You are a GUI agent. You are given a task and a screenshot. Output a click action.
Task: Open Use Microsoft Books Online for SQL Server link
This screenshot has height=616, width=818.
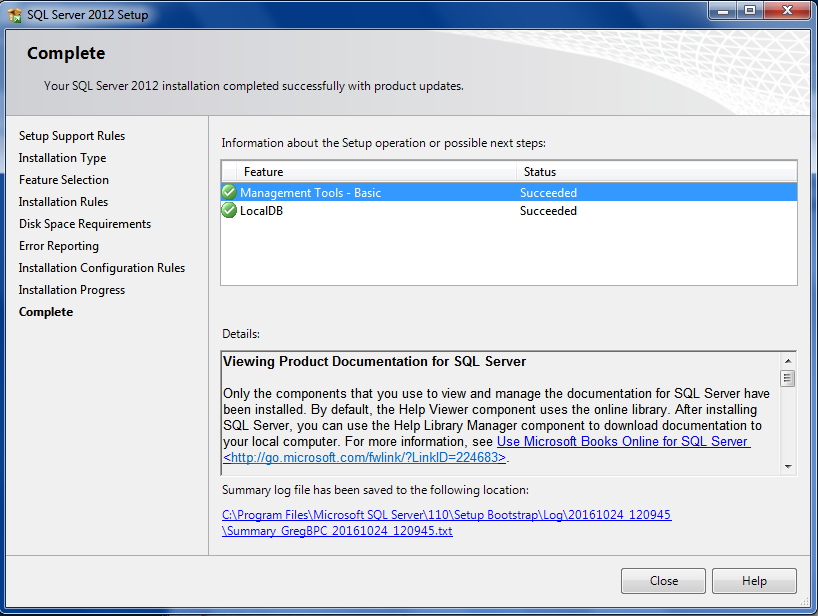[x=623, y=441]
